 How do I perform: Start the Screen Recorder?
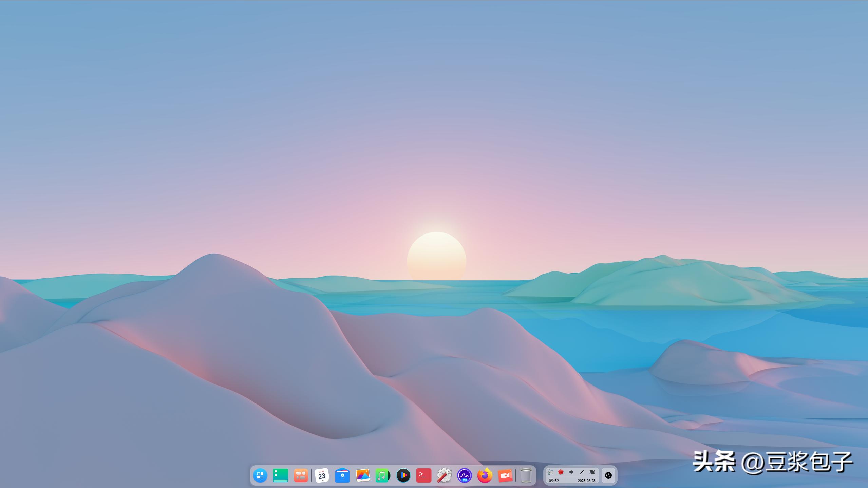point(506,475)
